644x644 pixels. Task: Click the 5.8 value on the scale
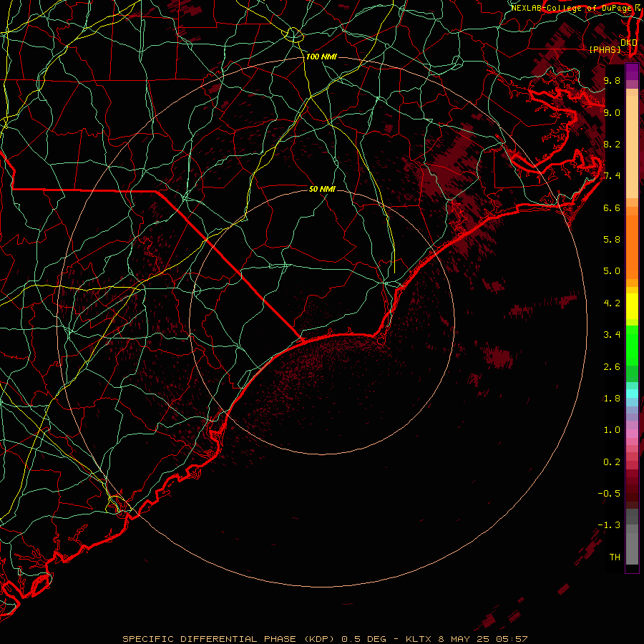pyautogui.click(x=612, y=239)
